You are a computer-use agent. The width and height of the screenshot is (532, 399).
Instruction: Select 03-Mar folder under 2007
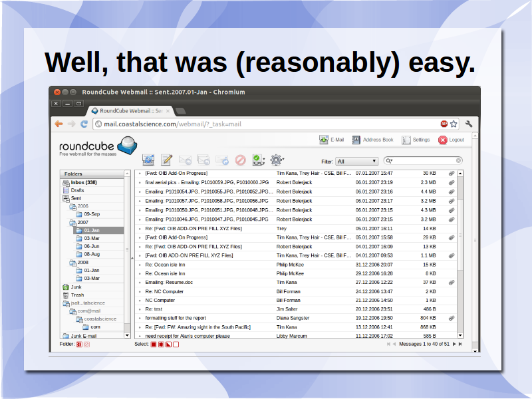click(x=92, y=239)
